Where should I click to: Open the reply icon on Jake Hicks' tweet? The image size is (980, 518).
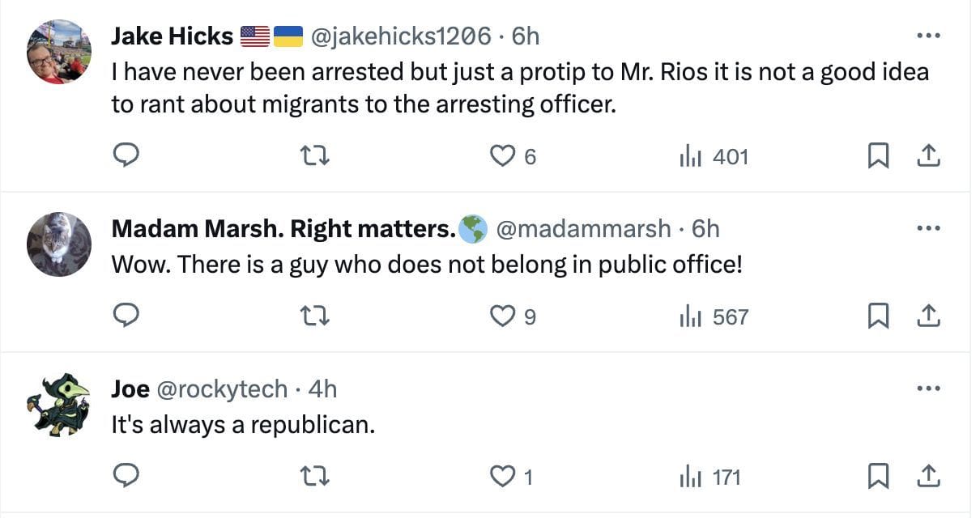pos(126,155)
